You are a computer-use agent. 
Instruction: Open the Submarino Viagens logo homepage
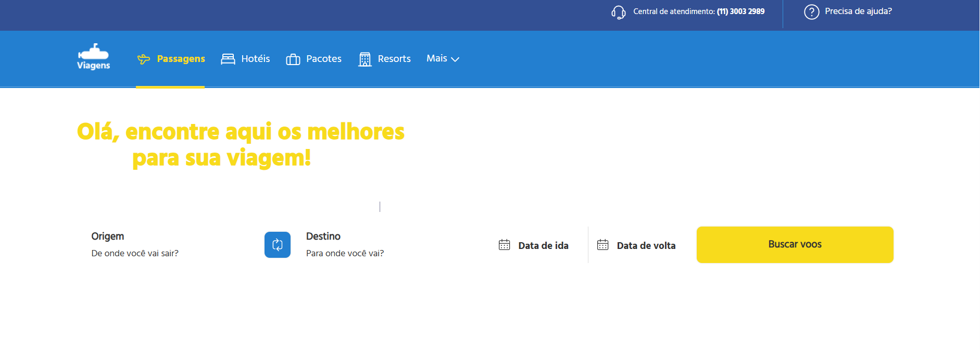point(94,57)
